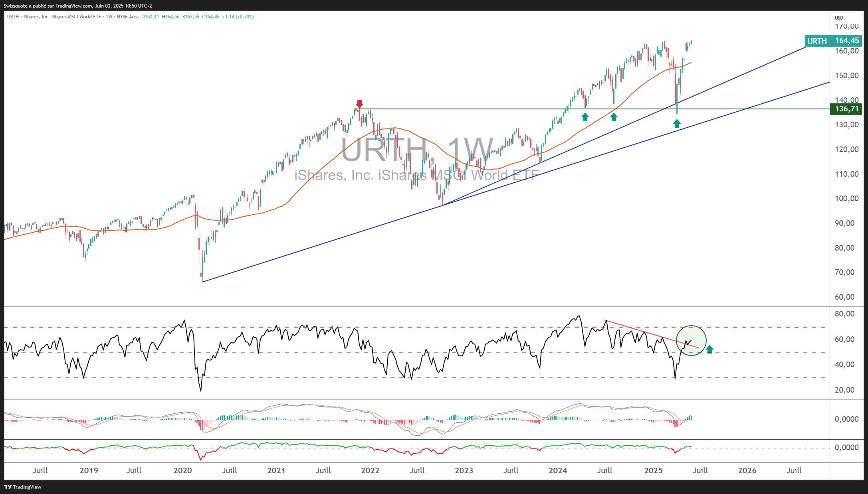Viewport: 868px width, 494px height.
Task: Click the 100,00 price axis label
Action: pos(846,199)
